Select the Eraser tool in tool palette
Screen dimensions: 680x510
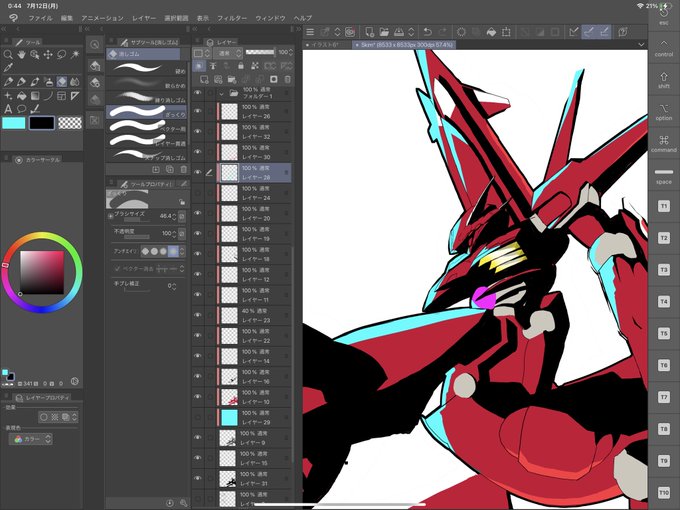pyautogui.click(x=62, y=82)
